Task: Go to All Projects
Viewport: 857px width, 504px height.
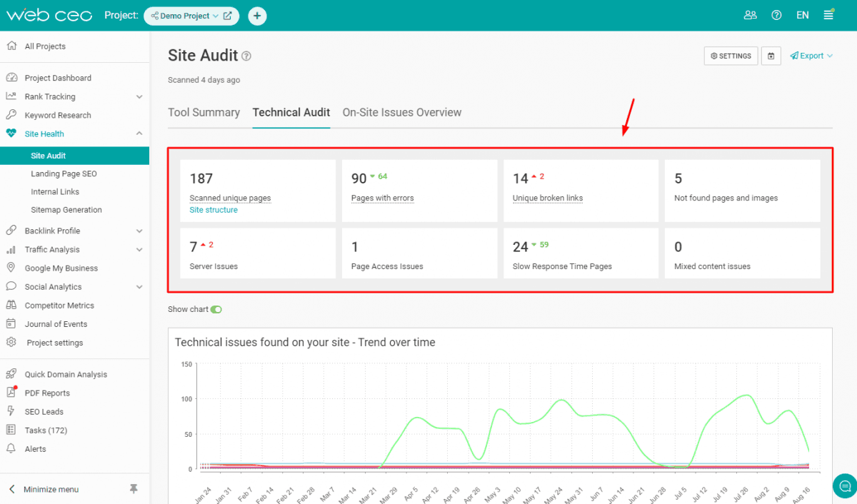Action: click(x=45, y=46)
